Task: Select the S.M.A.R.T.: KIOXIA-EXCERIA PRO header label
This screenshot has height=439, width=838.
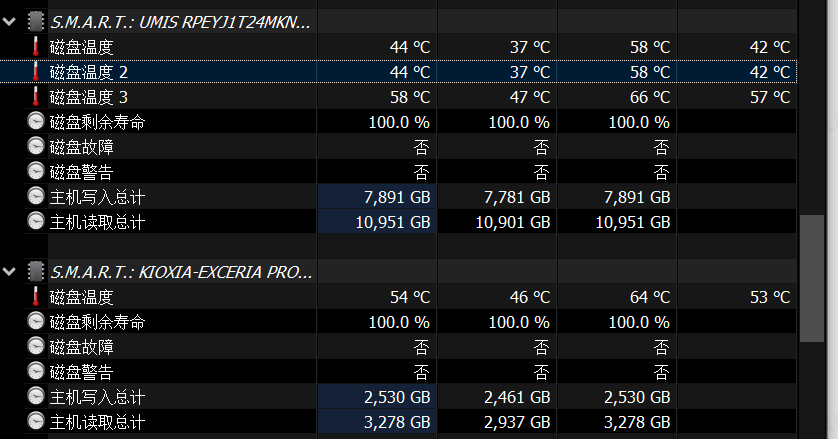Action: (181, 272)
